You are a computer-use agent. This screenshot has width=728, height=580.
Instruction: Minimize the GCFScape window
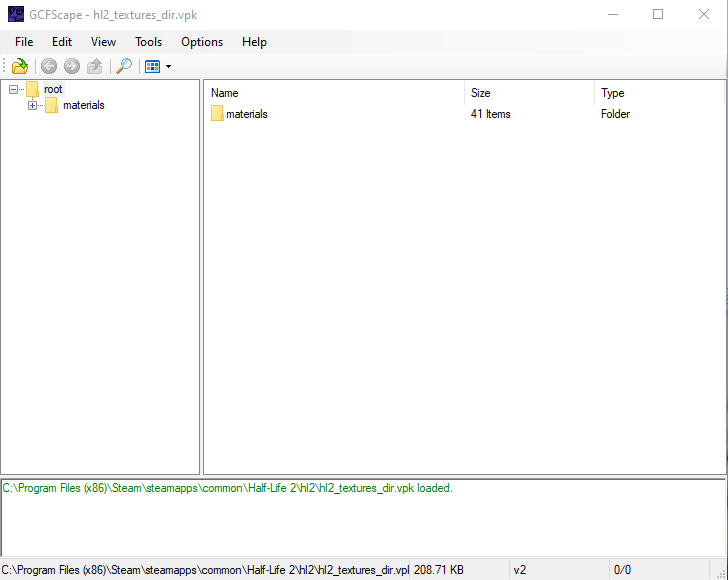click(x=613, y=14)
